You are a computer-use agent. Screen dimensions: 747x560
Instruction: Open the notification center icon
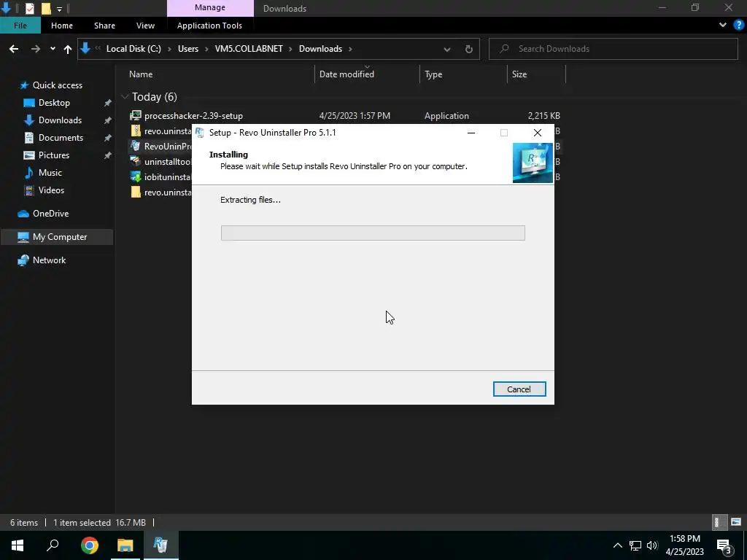click(724, 545)
